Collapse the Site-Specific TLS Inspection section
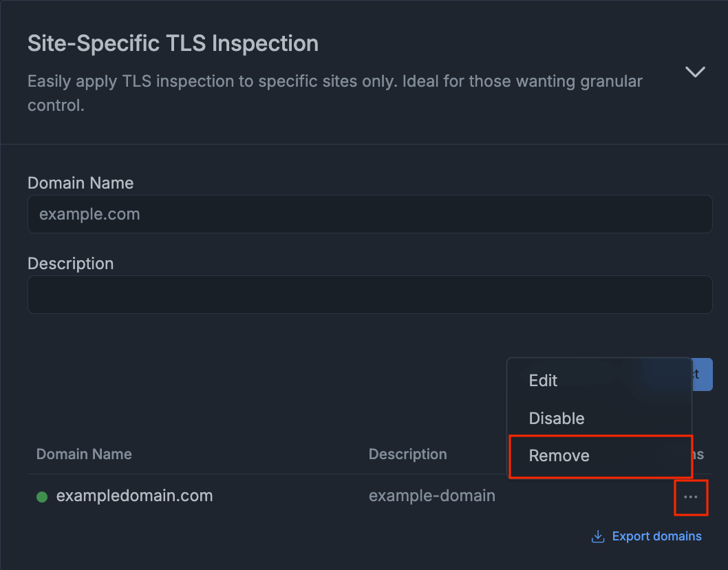 (x=695, y=72)
